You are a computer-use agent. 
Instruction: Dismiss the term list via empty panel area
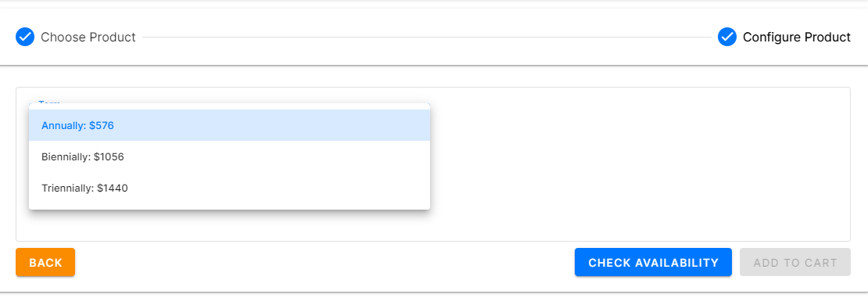(x=637, y=166)
